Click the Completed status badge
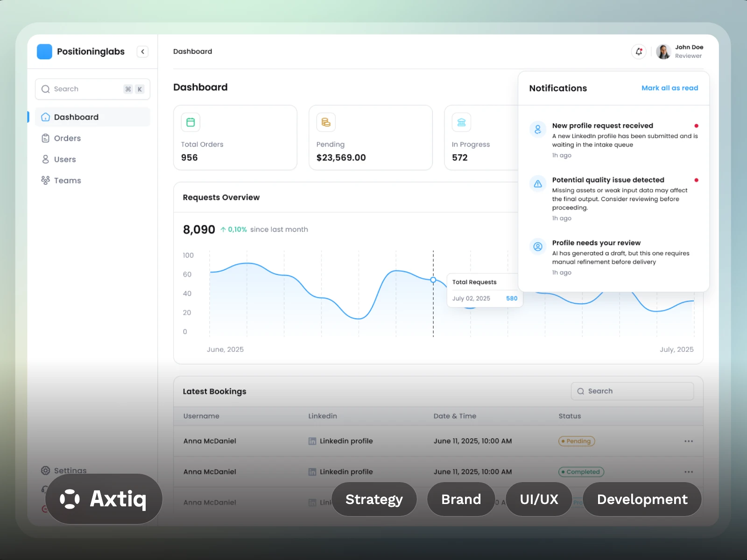Screen dimensions: 747x560 (581, 472)
